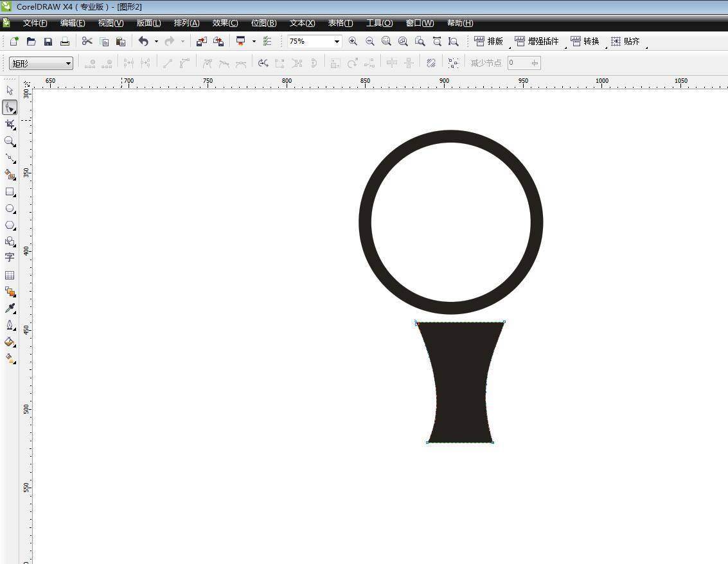This screenshot has width=728, height=564.
Task: Click the Save disk icon
Action: pyautogui.click(x=48, y=41)
